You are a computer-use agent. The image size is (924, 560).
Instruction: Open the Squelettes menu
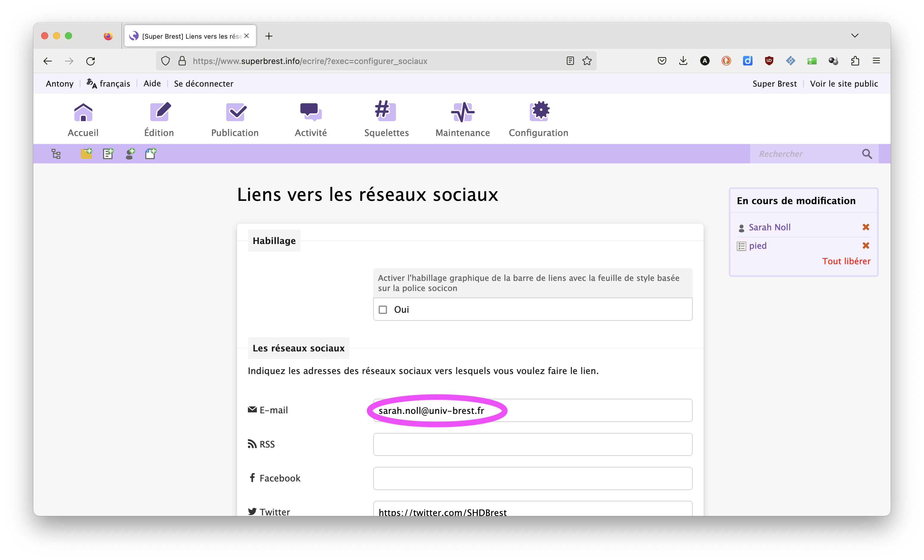click(x=386, y=120)
